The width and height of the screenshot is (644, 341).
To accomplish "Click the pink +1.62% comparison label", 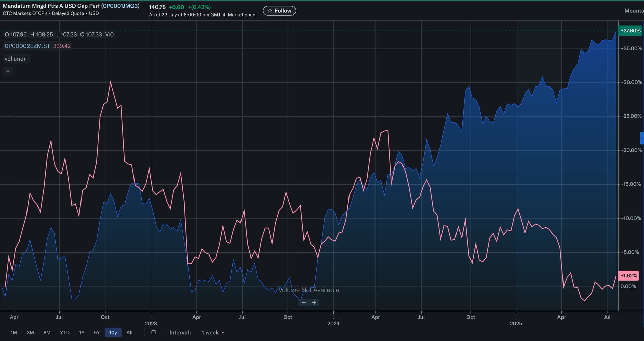I will (628, 276).
